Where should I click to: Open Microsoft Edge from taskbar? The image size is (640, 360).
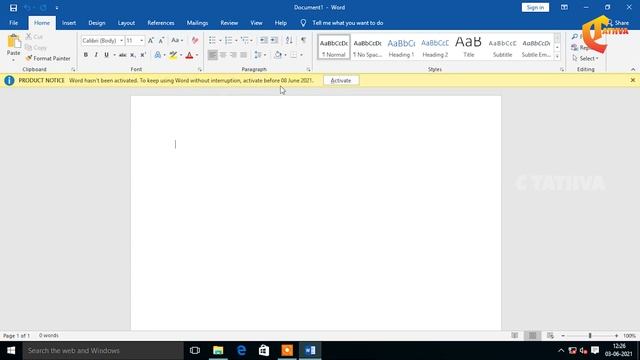point(241,351)
